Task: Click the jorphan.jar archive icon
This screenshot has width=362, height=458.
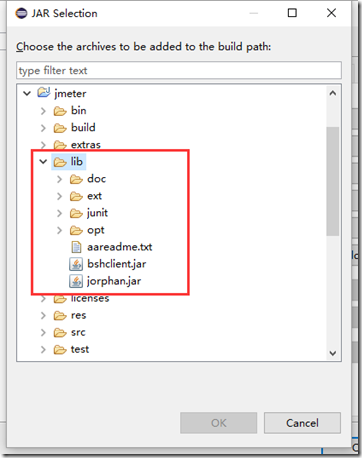Action: (76, 281)
